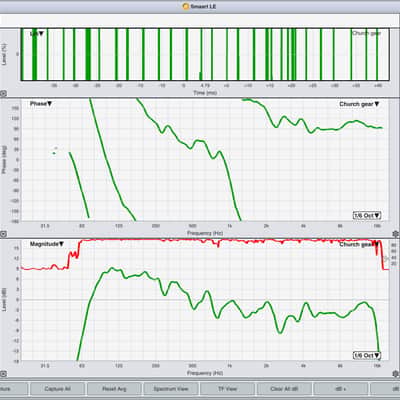Click the Smaart LE title icon

pos(186,6)
